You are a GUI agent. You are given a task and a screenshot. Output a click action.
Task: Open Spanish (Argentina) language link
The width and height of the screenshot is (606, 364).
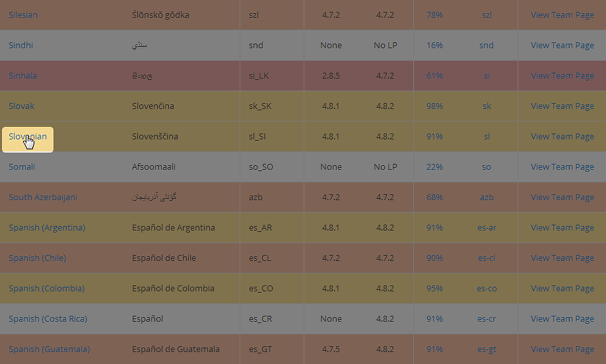pos(47,228)
